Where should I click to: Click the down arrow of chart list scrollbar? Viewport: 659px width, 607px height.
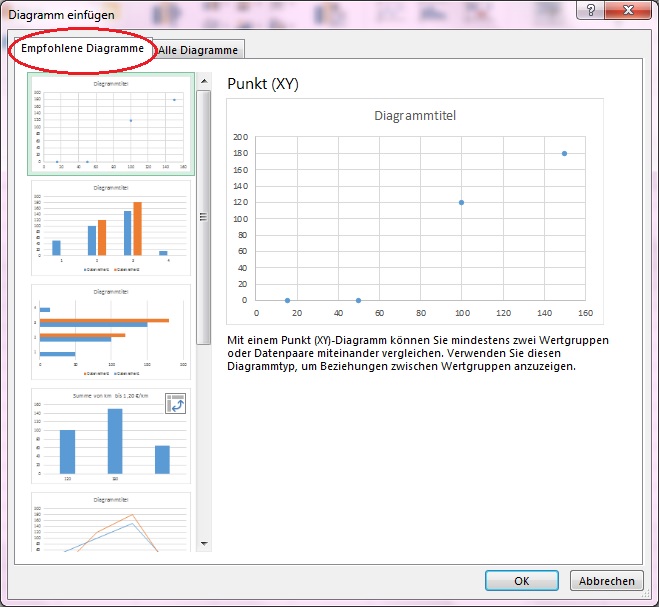[x=204, y=544]
